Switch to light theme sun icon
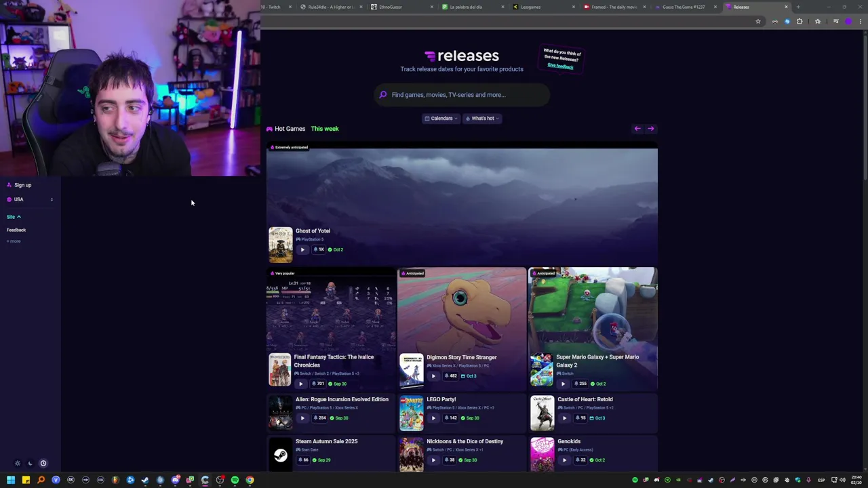The height and width of the screenshot is (488, 868). 18,464
